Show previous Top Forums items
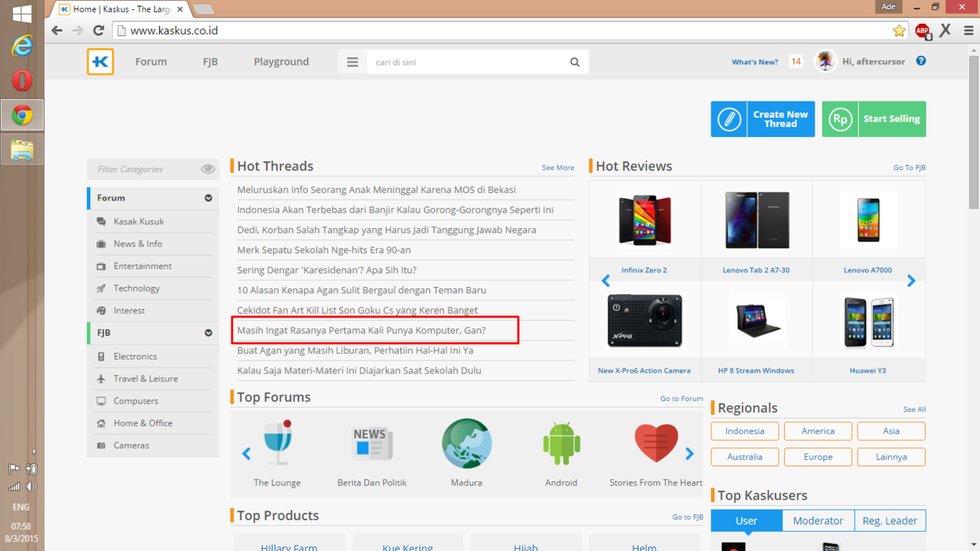980x551 pixels. coord(247,454)
